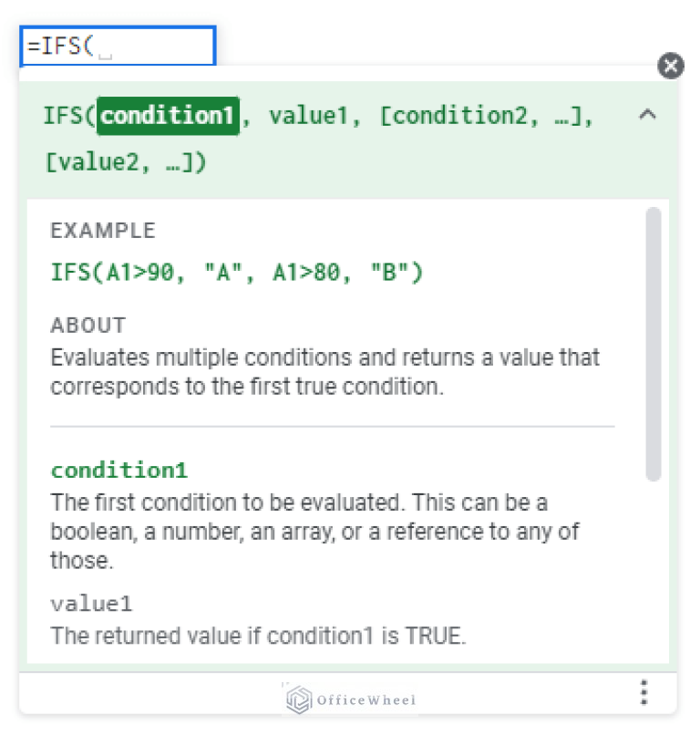Click the [condition2, …] optional argument
700x735 pixels.
[487, 116]
